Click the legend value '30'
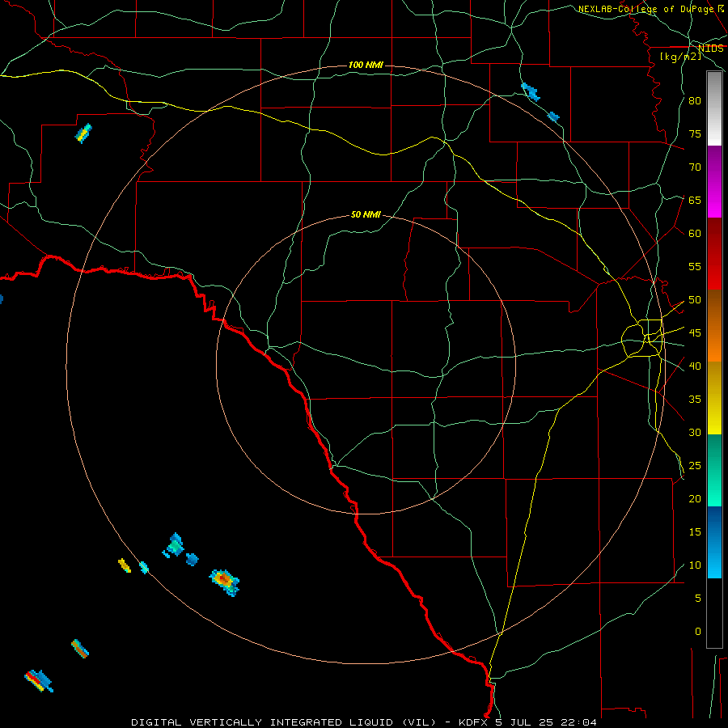The width and height of the screenshot is (728, 728). tap(695, 433)
